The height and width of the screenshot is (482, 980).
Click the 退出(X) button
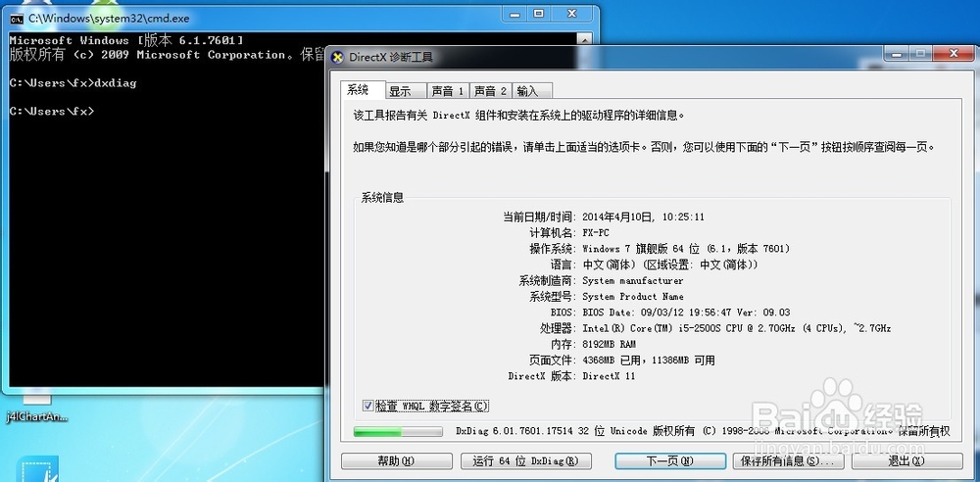pos(906,461)
